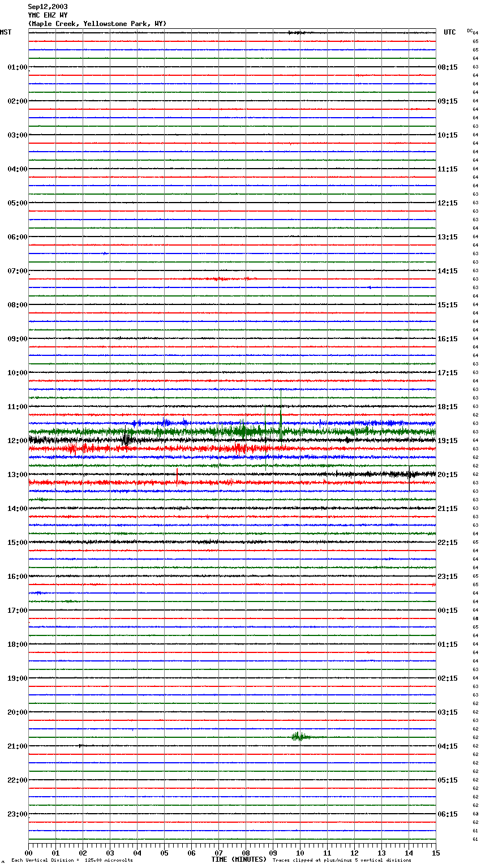Select the 04:00 MST time label
The image size is (481, 868).
tap(18, 169)
